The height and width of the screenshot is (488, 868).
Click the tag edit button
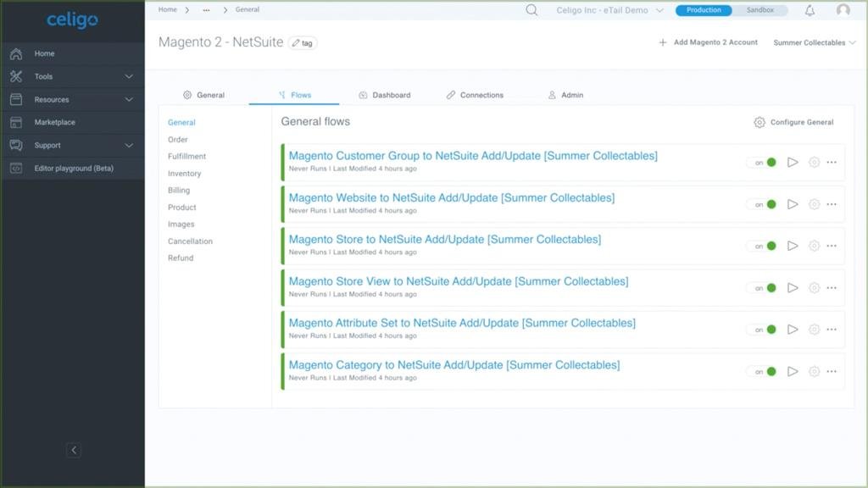point(303,42)
